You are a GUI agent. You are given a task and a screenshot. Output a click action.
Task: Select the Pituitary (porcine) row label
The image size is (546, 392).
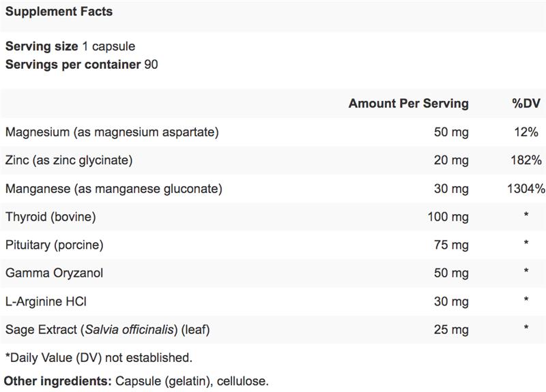54,245
